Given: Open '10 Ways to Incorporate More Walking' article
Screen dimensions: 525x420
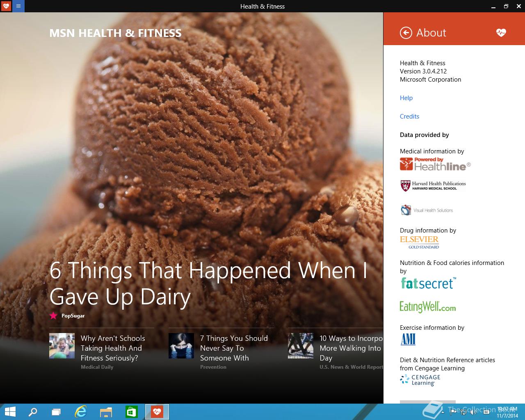Looking at the screenshot, I should click(351, 348).
